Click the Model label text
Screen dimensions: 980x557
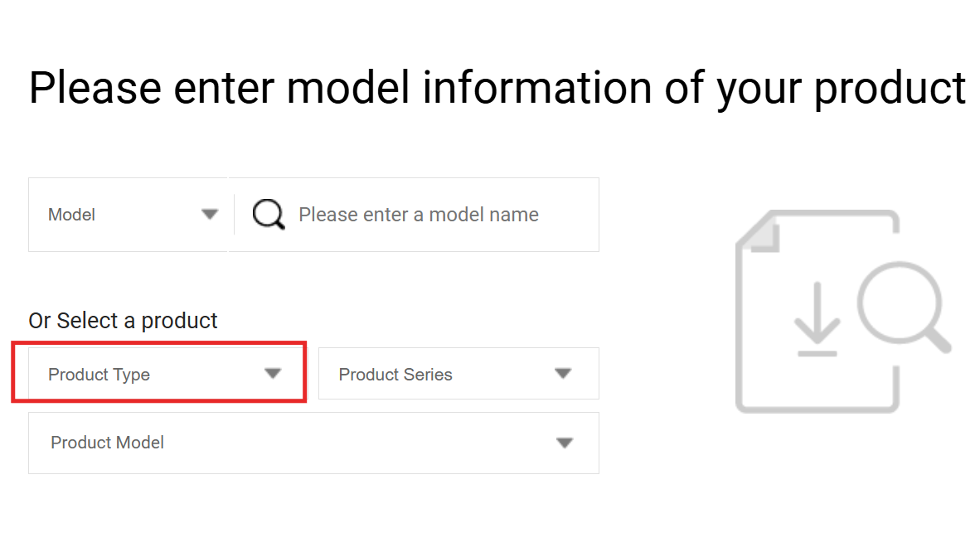pyautogui.click(x=71, y=214)
